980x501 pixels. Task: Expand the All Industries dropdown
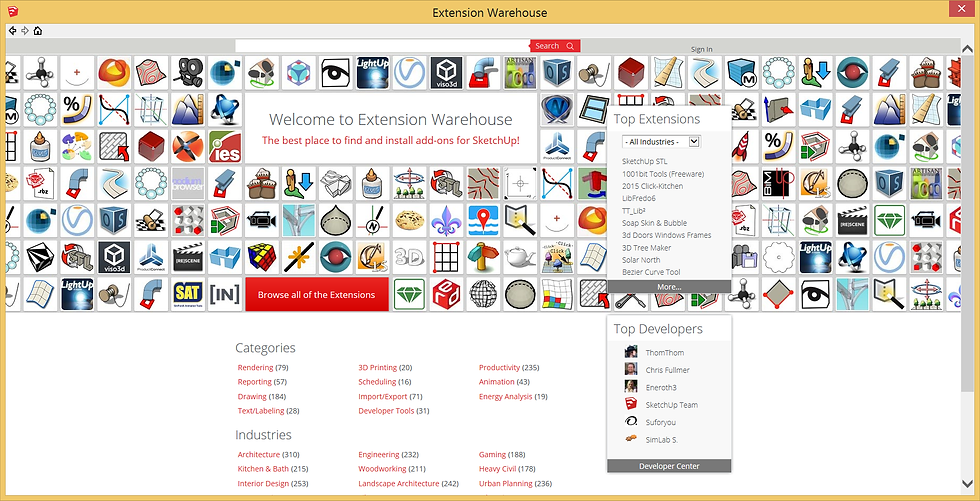[661, 142]
